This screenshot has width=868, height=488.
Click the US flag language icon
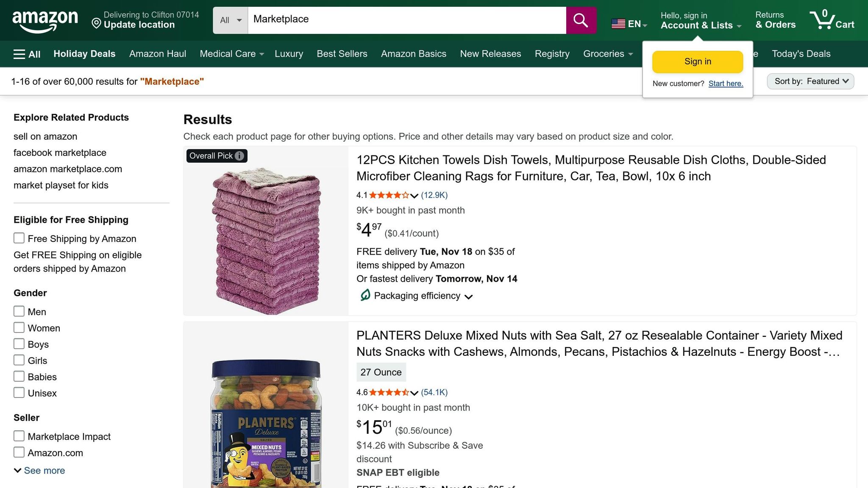tap(618, 24)
